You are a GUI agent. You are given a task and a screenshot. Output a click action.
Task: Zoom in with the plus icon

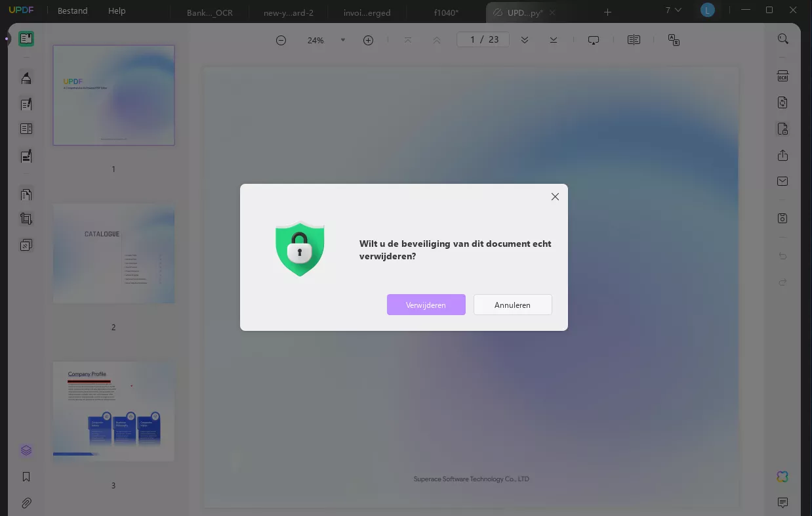click(368, 40)
